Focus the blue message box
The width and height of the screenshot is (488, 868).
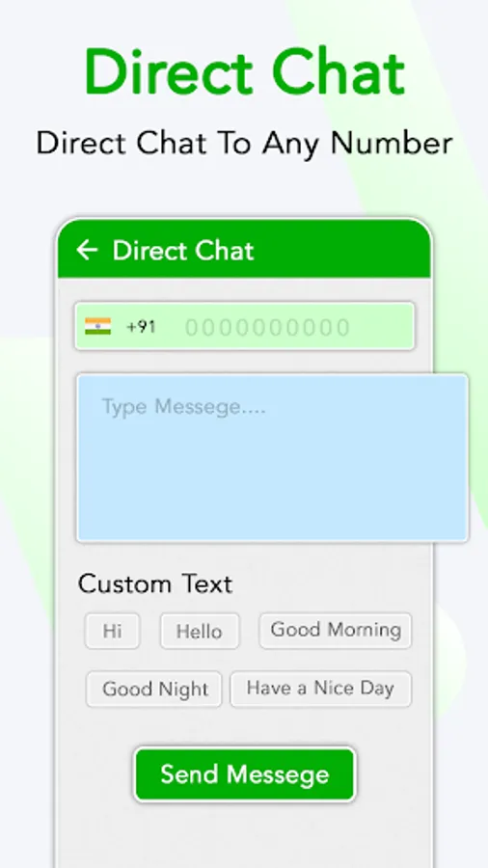click(x=272, y=457)
